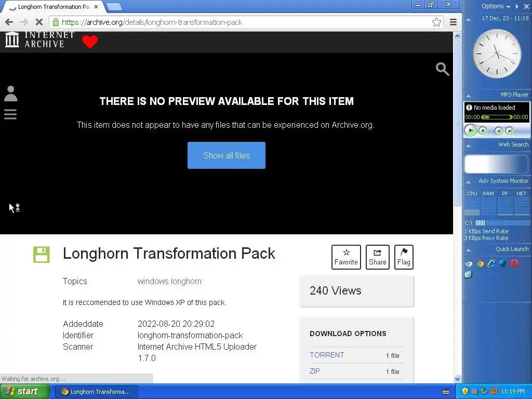Click into the sidebar Web Search box
The image size is (532, 399).
point(496,165)
